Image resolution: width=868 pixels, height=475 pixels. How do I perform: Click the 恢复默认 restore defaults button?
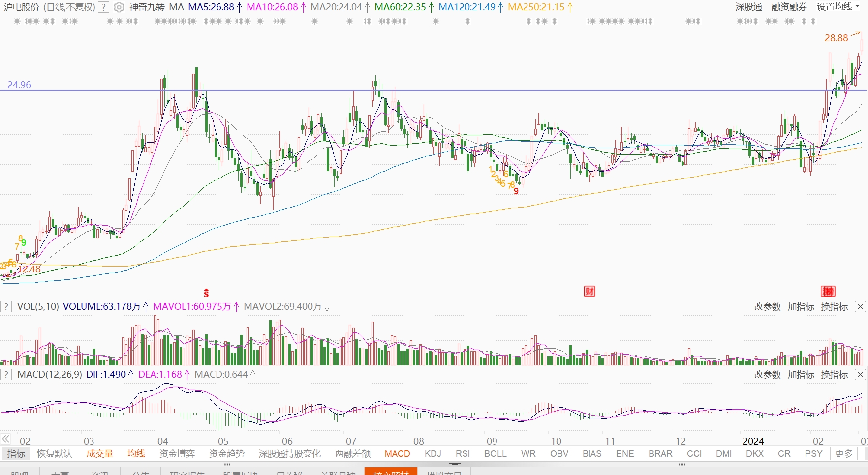point(54,454)
